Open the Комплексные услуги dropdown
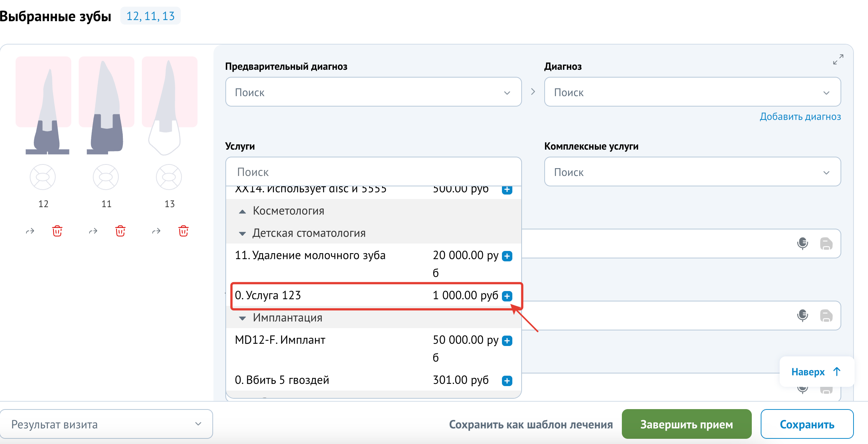Viewport: 868px width, 444px height. pos(692,172)
